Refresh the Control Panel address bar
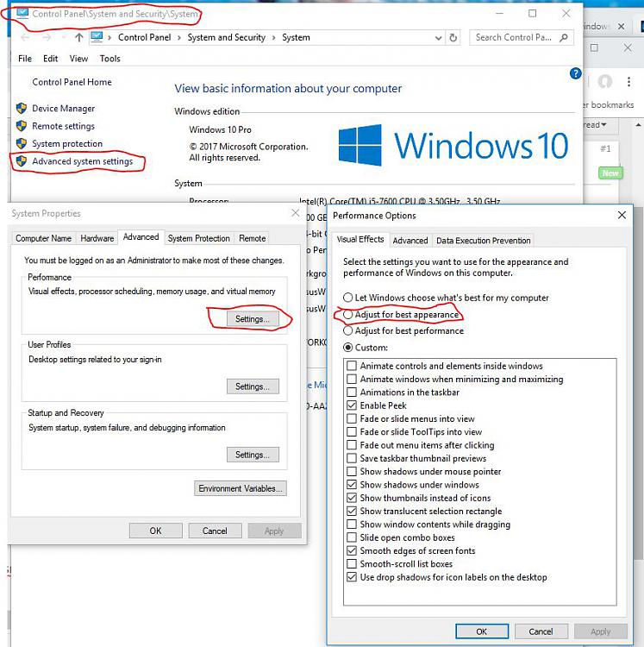 (453, 38)
